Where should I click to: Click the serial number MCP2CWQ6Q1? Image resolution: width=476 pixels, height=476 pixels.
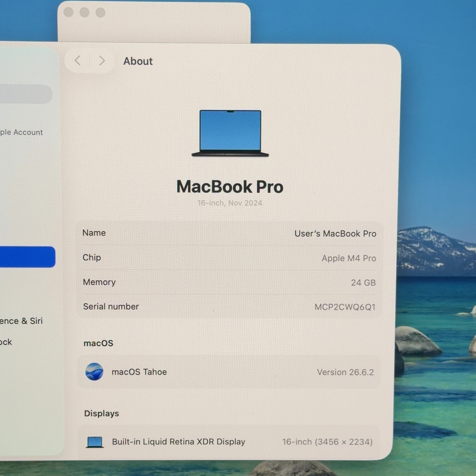tap(345, 307)
